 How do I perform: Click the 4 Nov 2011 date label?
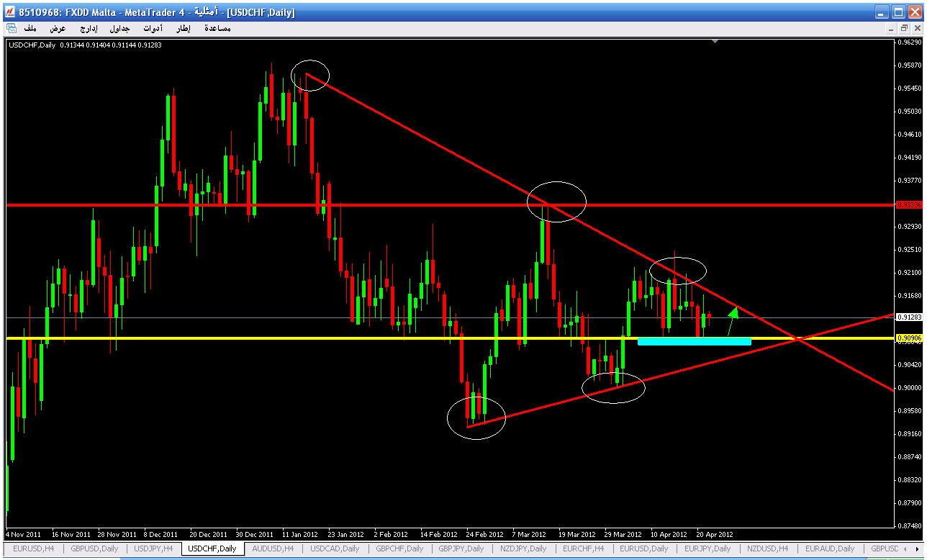point(23,535)
